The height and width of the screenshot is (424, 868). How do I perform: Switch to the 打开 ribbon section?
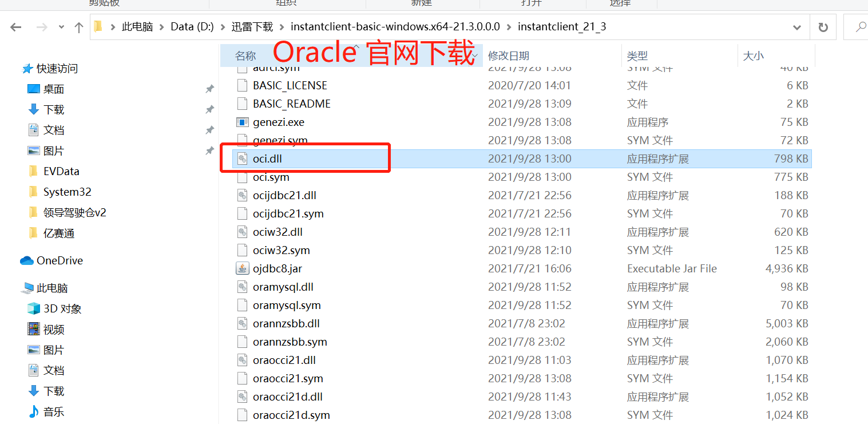coord(532,3)
